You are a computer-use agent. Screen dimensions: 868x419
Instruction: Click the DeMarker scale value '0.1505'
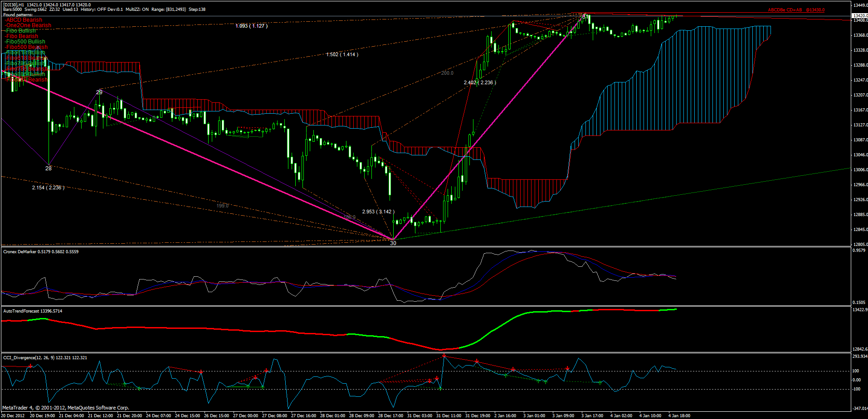[x=859, y=303]
